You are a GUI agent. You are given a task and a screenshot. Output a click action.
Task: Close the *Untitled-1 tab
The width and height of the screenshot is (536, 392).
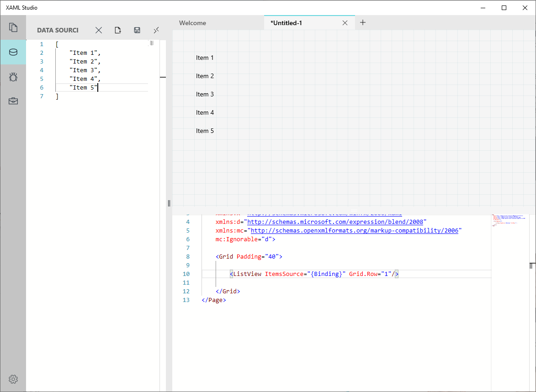coord(345,23)
